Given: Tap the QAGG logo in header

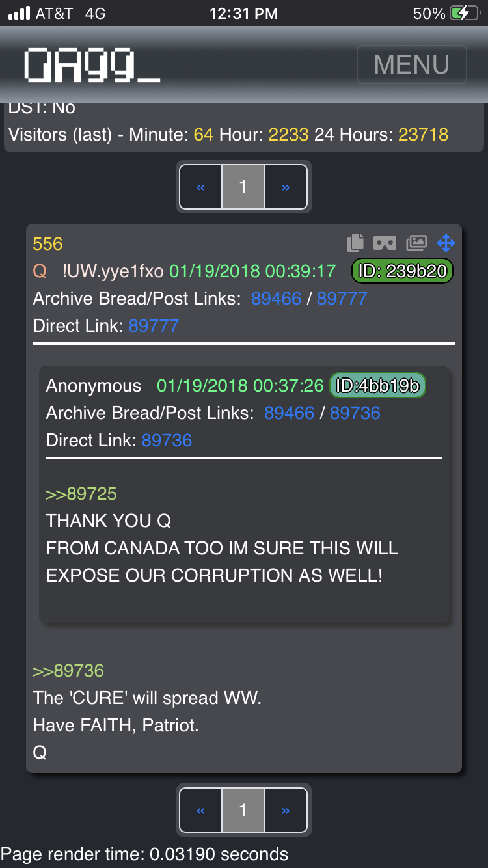Looking at the screenshot, I should pos(92,65).
